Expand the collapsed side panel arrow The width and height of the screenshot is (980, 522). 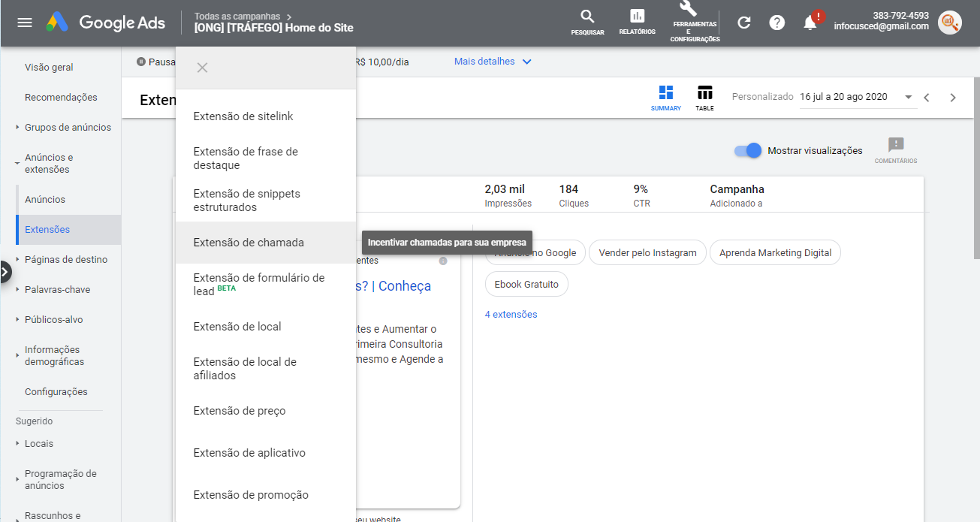(5, 271)
